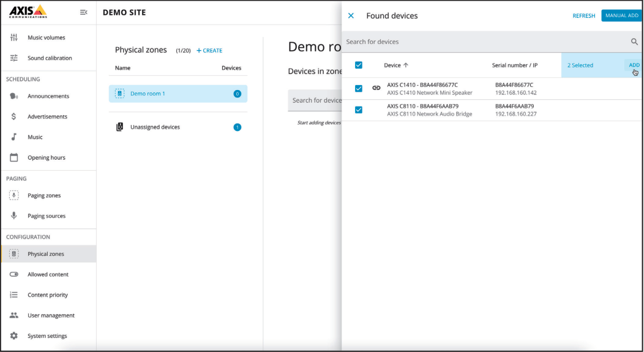
Task: Add the 2 selected devices
Action: pos(634,65)
